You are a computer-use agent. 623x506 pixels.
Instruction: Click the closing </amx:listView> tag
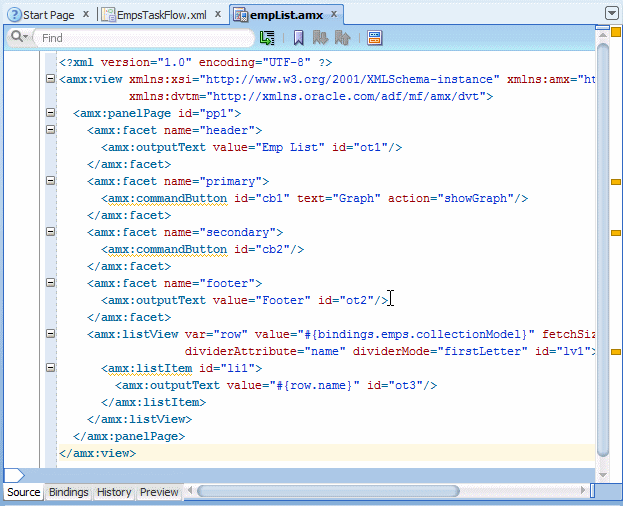point(139,419)
